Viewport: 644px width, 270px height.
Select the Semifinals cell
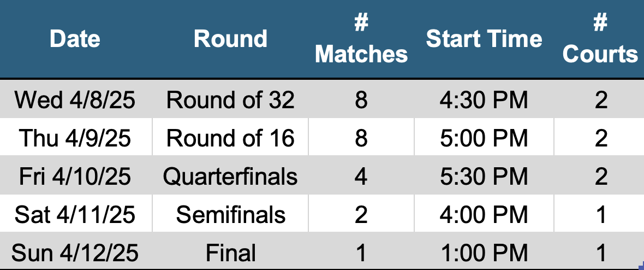(x=230, y=215)
